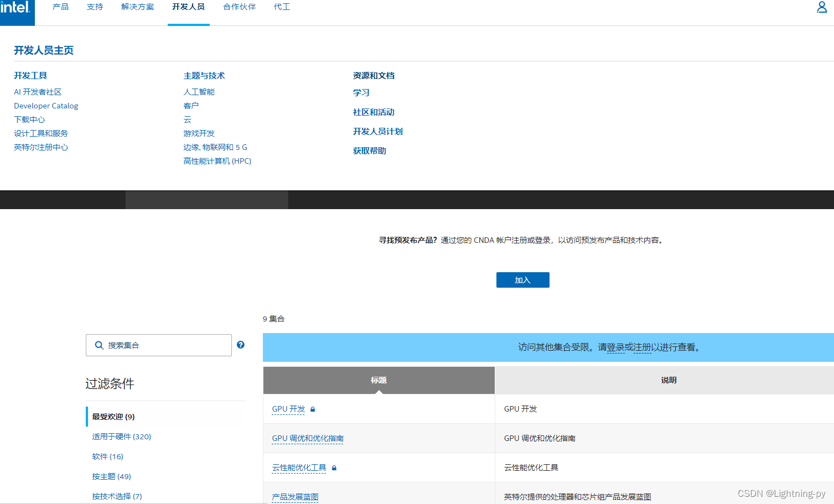Open the 开发工具 section link
The height and width of the screenshot is (504, 834).
tap(30, 76)
